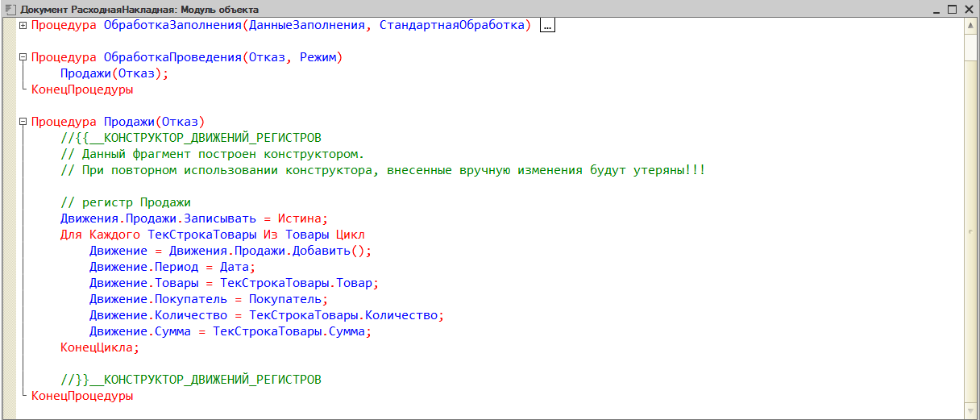Viewport: 980px width, 420px height.
Task: Click the 'Движение.Сумма' assignment line
Action: pos(230,331)
